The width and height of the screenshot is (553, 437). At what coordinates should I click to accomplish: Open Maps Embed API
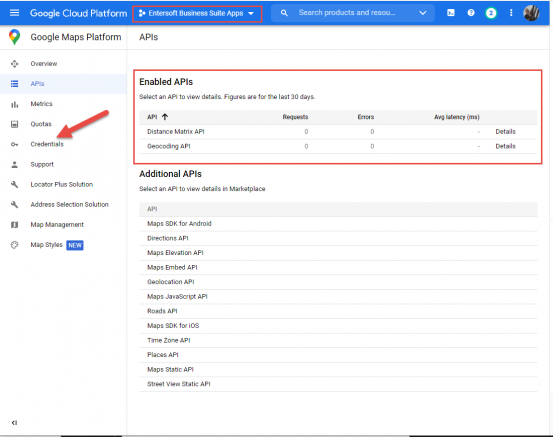(172, 267)
